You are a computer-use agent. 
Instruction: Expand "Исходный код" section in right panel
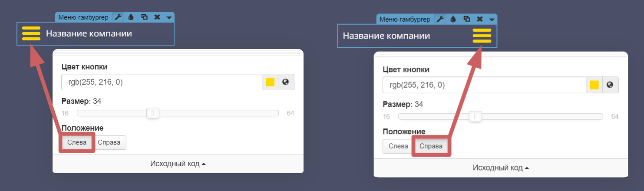[500, 168]
